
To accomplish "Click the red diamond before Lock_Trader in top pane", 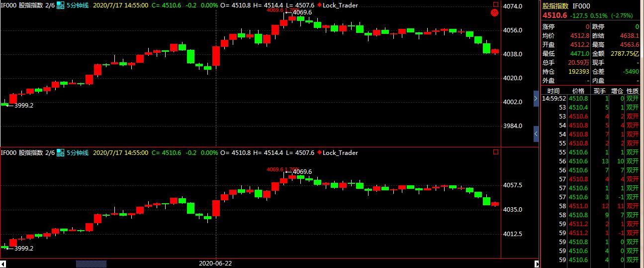I will pyautogui.click(x=319, y=5).
